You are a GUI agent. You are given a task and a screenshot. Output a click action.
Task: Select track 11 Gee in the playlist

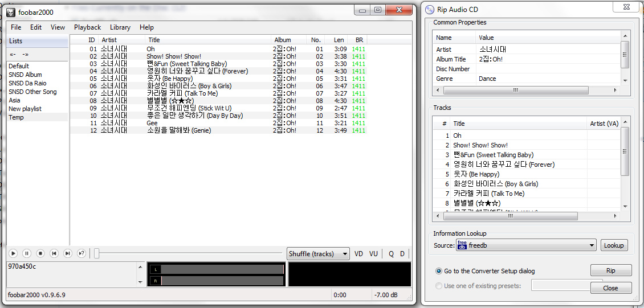tap(218, 122)
